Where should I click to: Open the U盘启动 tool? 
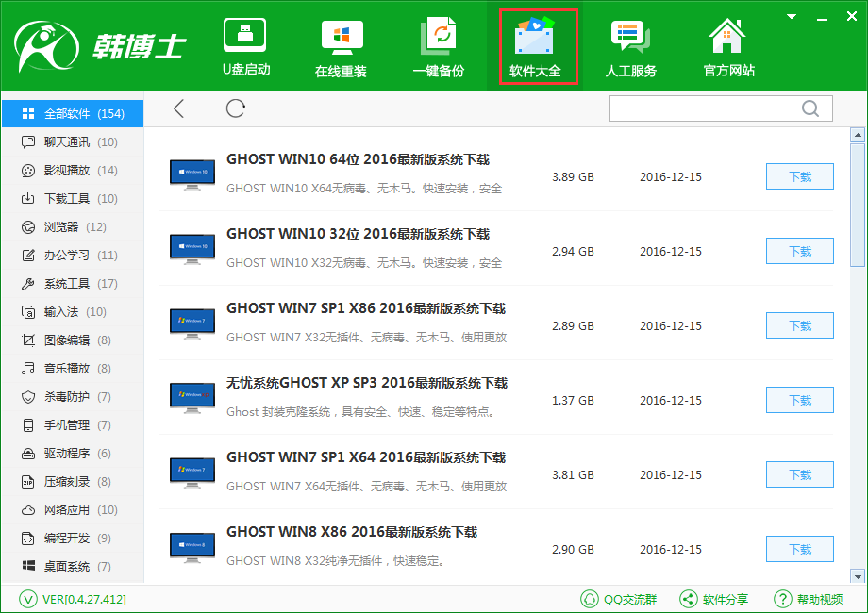(245, 47)
